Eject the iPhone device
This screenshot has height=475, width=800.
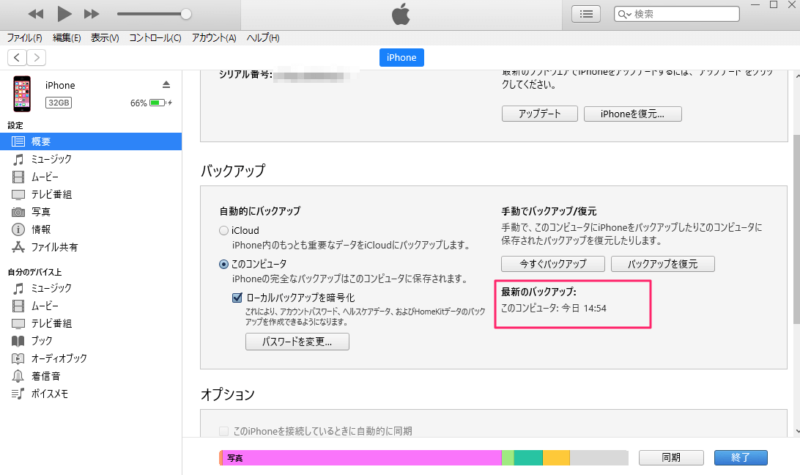[166, 84]
